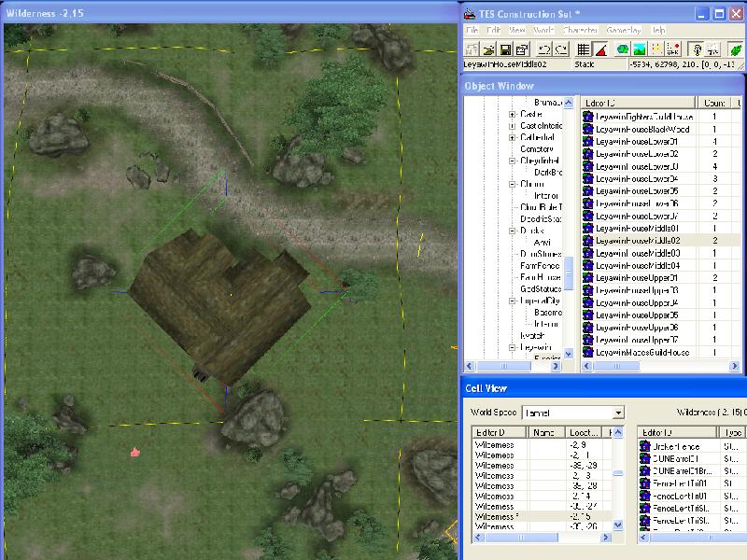747x560 pixels.
Task: Expand the CastleInterior tree node
Action: tap(512, 126)
